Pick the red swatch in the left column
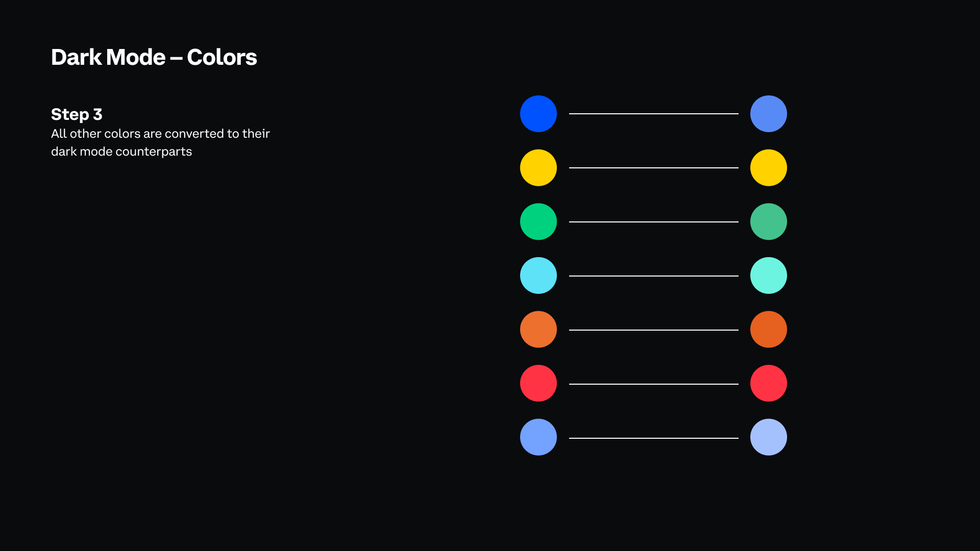 click(x=538, y=383)
